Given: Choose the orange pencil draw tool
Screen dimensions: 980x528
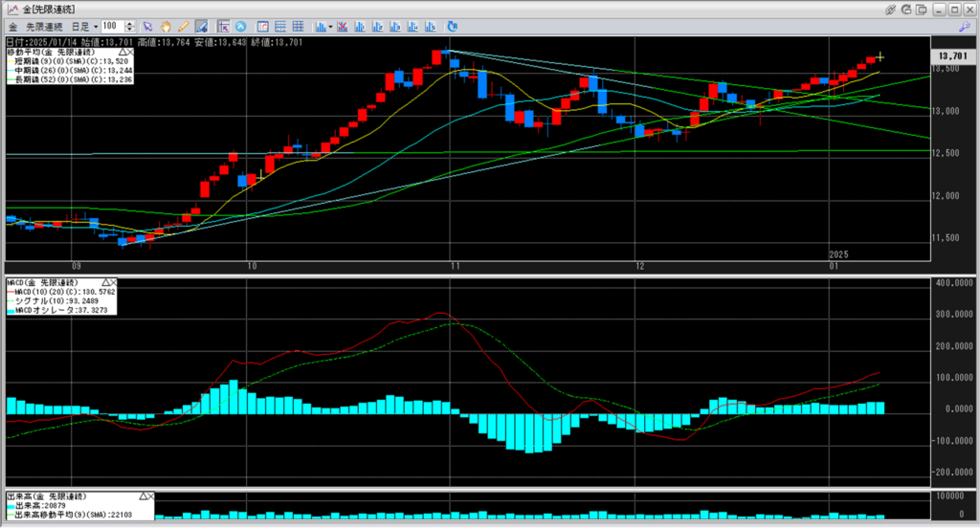Looking at the screenshot, I should [x=183, y=26].
